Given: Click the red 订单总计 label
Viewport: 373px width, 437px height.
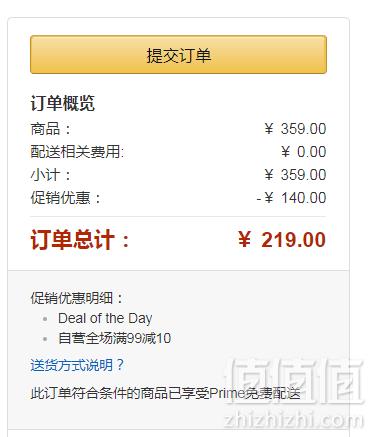Looking at the screenshot, I should pos(80,240).
